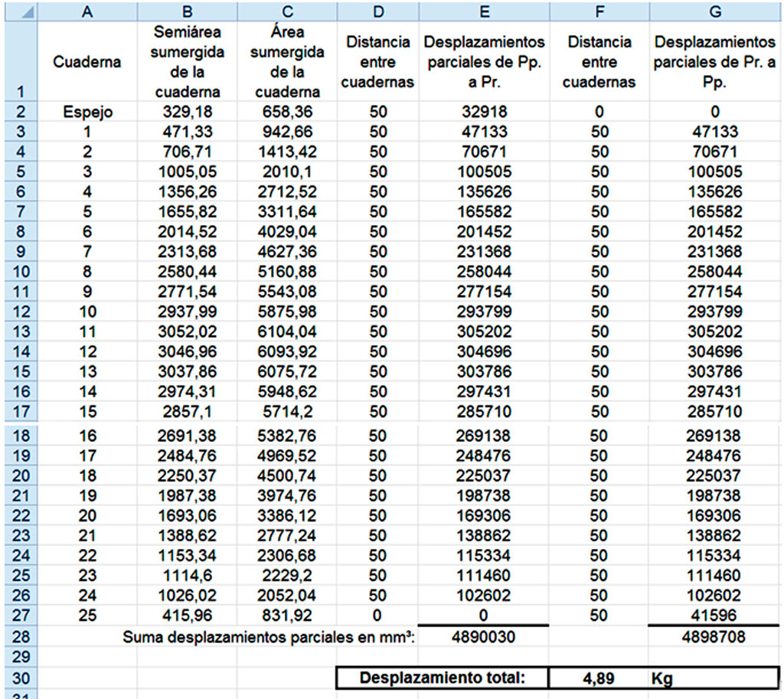The width and height of the screenshot is (784, 699).
Task: Select the 1153,34 cell
Action: pyautogui.click(x=187, y=556)
